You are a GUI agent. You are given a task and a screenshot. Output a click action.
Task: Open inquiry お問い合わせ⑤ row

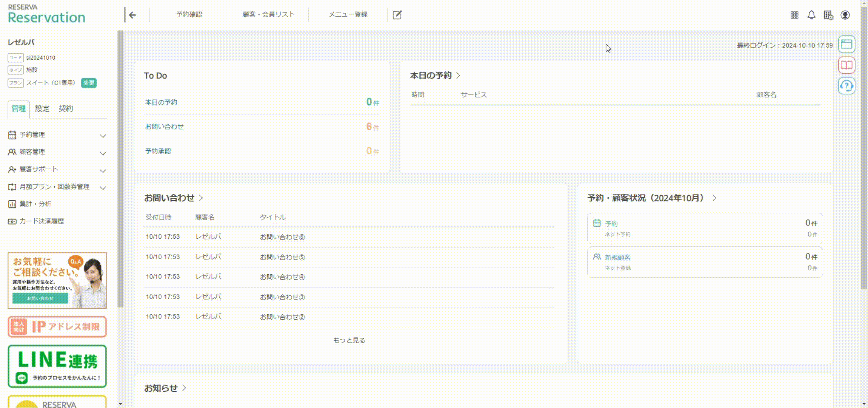[x=349, y=257]
